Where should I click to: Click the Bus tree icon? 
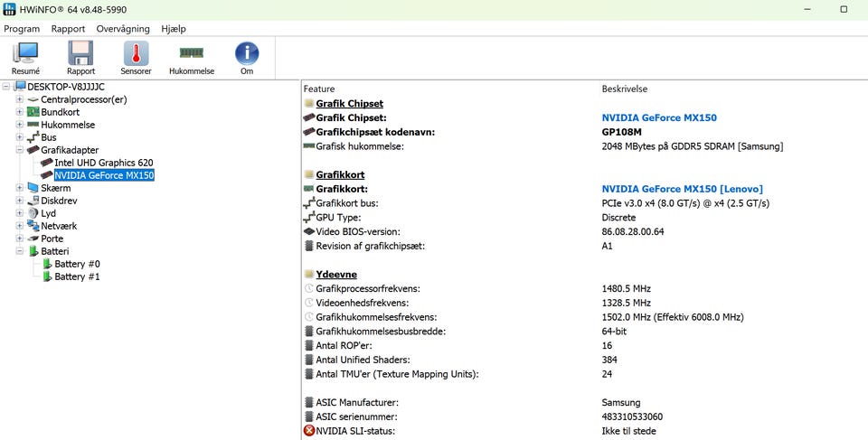pyautogui.click(x=33, y=137)
